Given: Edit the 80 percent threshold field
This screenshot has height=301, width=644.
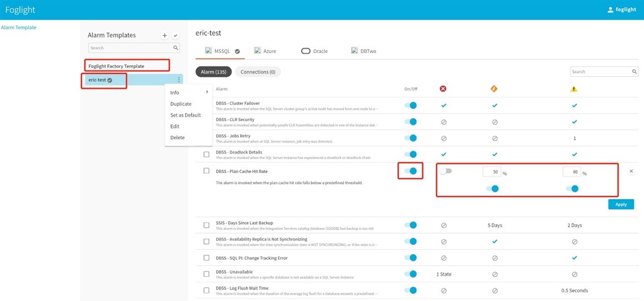Looking at the screenshot, I should click(x=572, y=172).
